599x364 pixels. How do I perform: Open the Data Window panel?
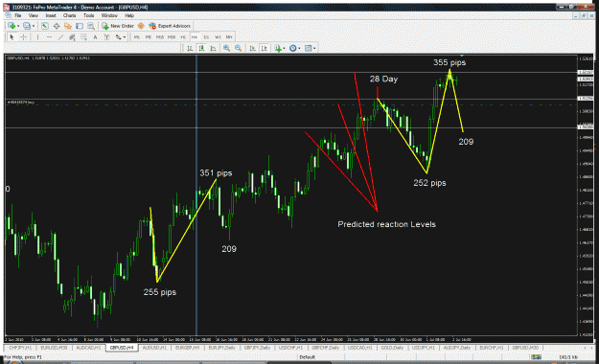pos(57,26)
